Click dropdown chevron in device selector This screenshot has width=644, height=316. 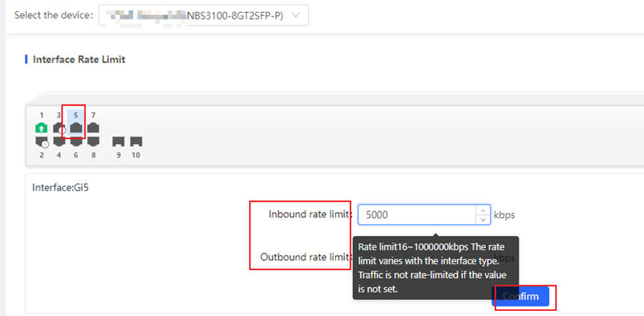pos(296,15)
